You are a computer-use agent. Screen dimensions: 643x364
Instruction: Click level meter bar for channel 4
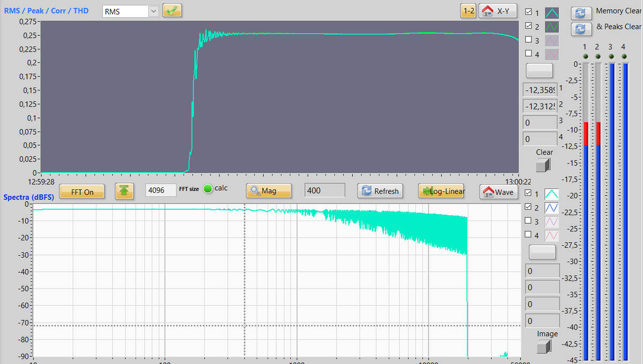625,211
